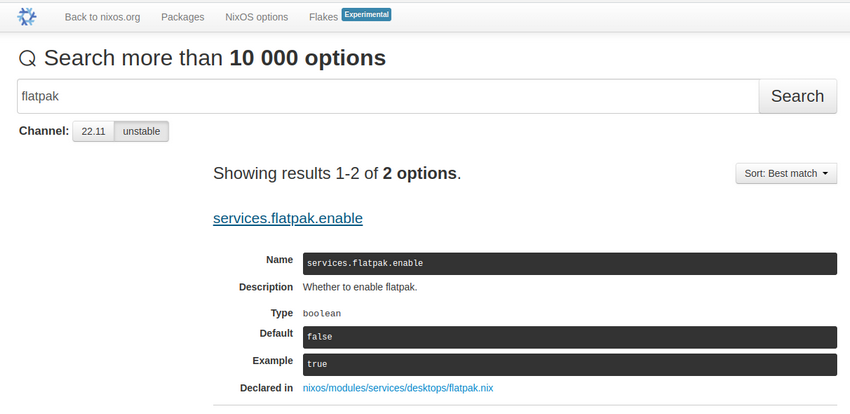Focus the search field containing flatpak
Screen dimensions: 850x414
pos(388,96)
